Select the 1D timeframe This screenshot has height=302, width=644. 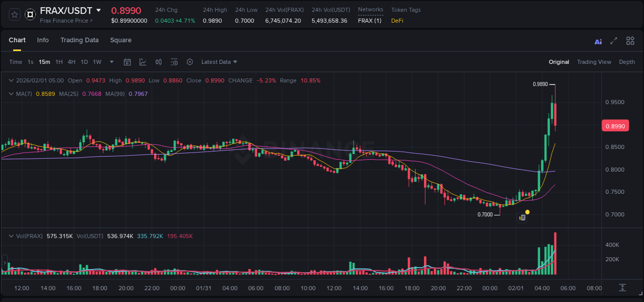click(84, 61)
